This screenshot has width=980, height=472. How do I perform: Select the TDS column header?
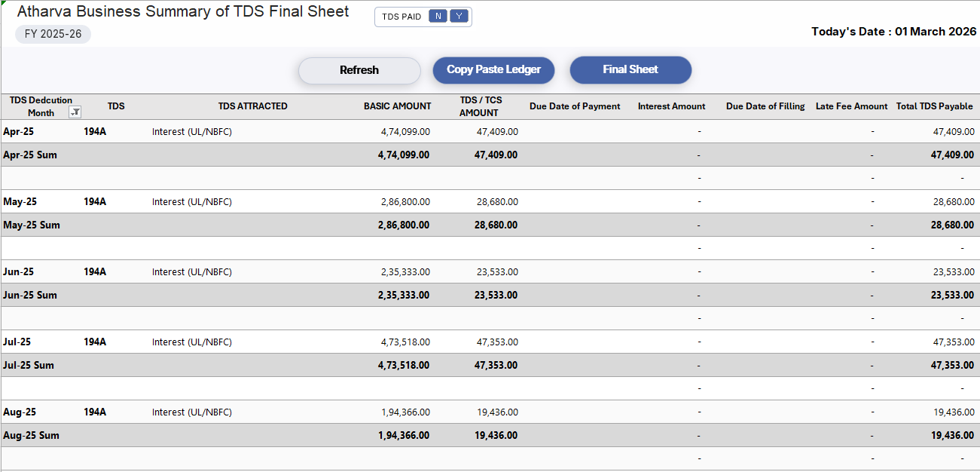[x=116, y=106]
